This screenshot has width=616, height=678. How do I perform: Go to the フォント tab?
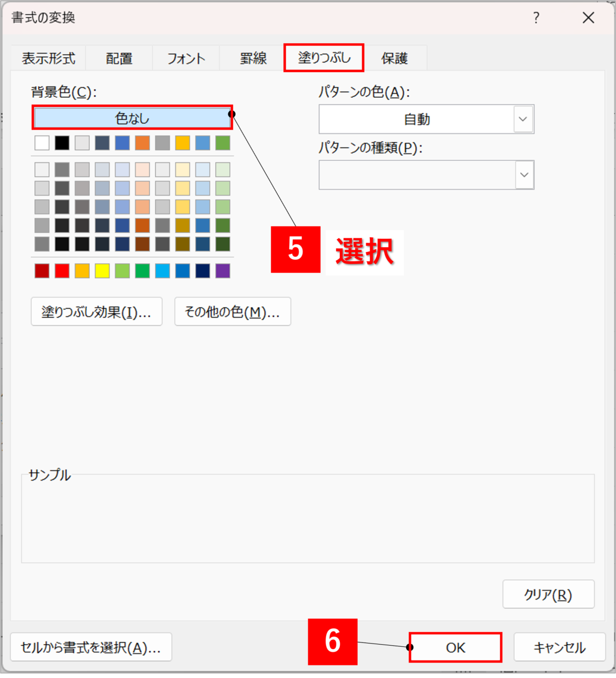pos(186,58)
